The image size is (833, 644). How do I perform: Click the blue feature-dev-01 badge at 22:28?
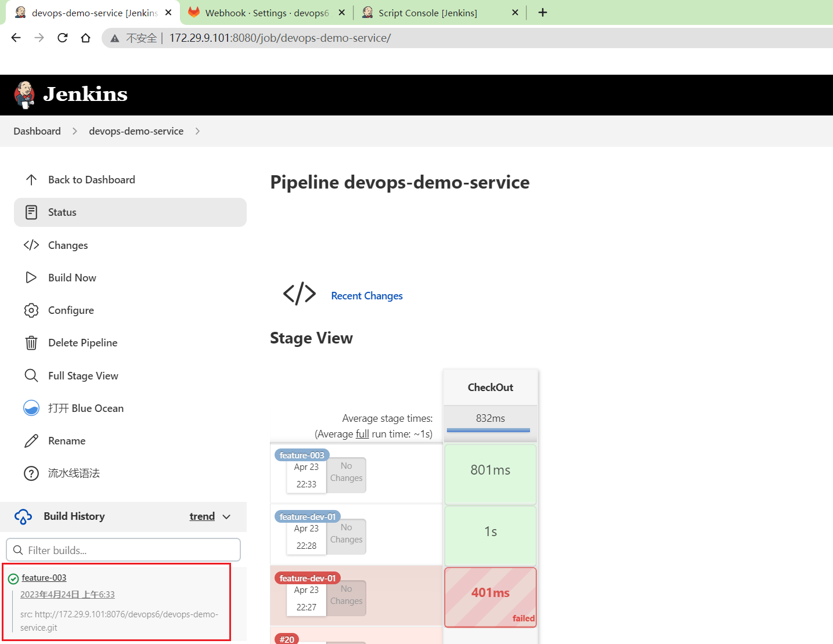308,516
